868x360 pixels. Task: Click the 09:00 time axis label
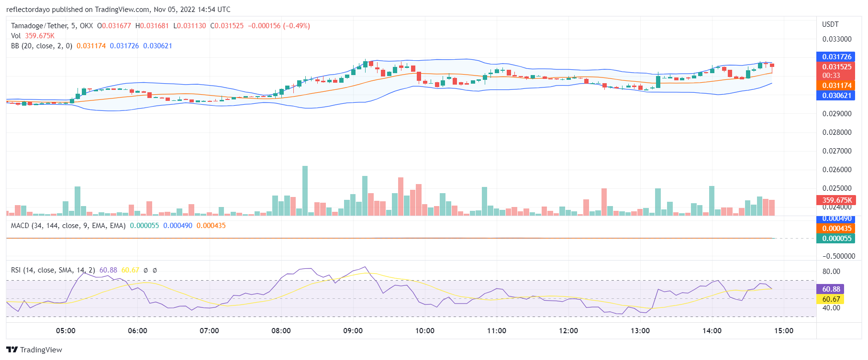point(353,331)
